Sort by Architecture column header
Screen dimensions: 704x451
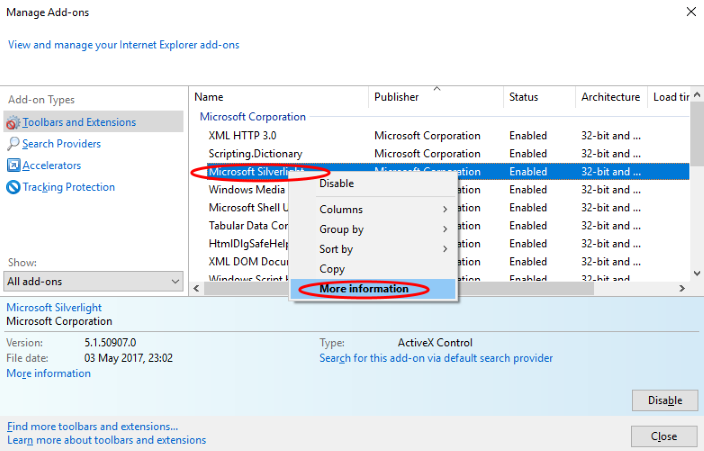(611, 97)
